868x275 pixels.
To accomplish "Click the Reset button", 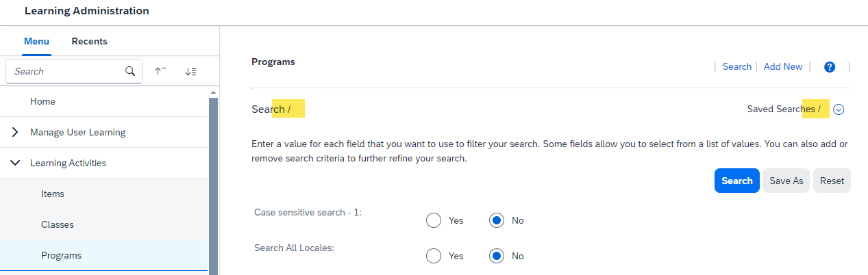I will [832, 181].
